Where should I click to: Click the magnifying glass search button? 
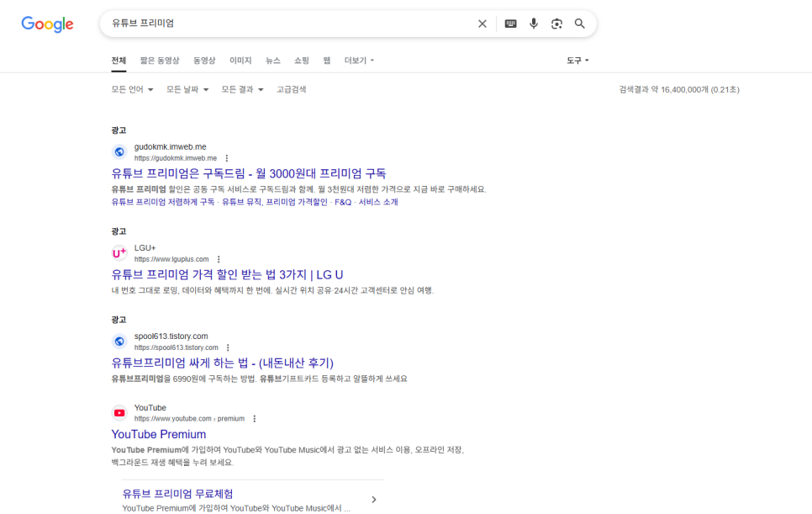(579, 24)
